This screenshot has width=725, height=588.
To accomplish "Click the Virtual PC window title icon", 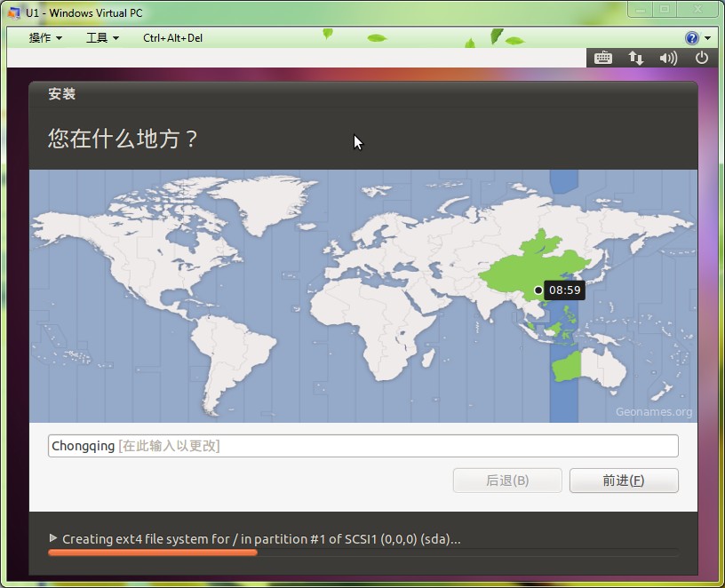I will click(14, 12).
